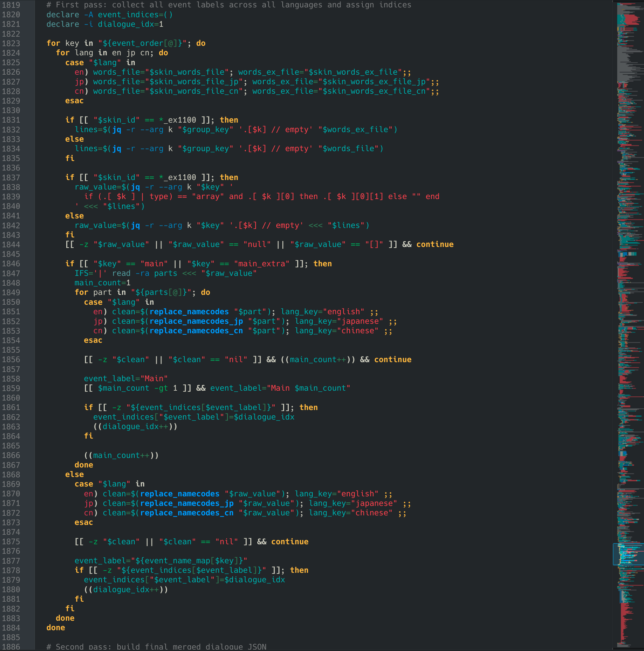Click the "continue" keyword on line 1844
Screen dimensions: 644x651
[x=435, y=244]
